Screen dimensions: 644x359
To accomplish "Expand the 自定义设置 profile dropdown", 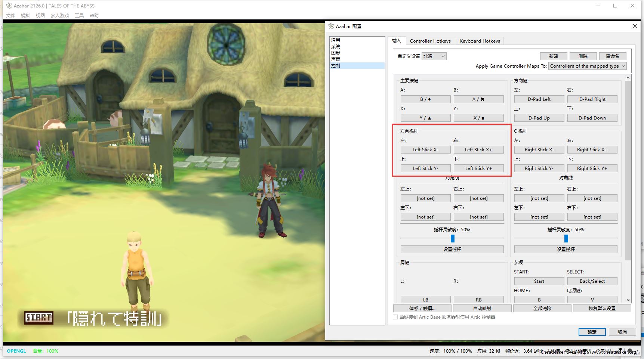I will pos(434,56).
